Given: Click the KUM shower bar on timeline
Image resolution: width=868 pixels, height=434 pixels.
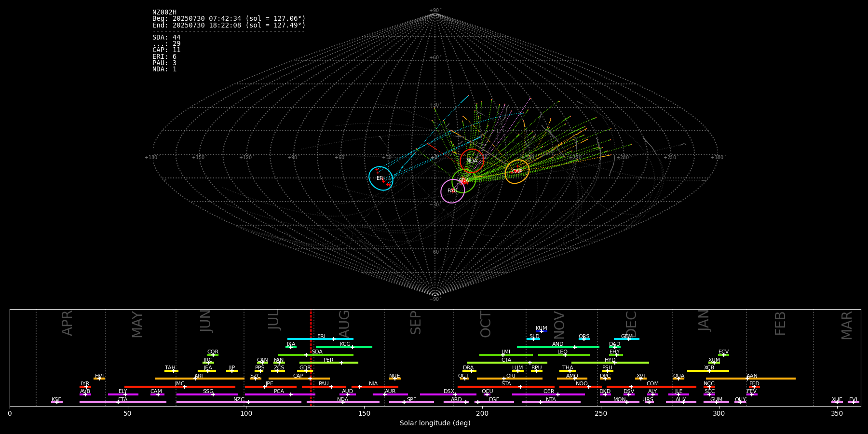Looking at the screenshot, I should click(x=542, y=331).
